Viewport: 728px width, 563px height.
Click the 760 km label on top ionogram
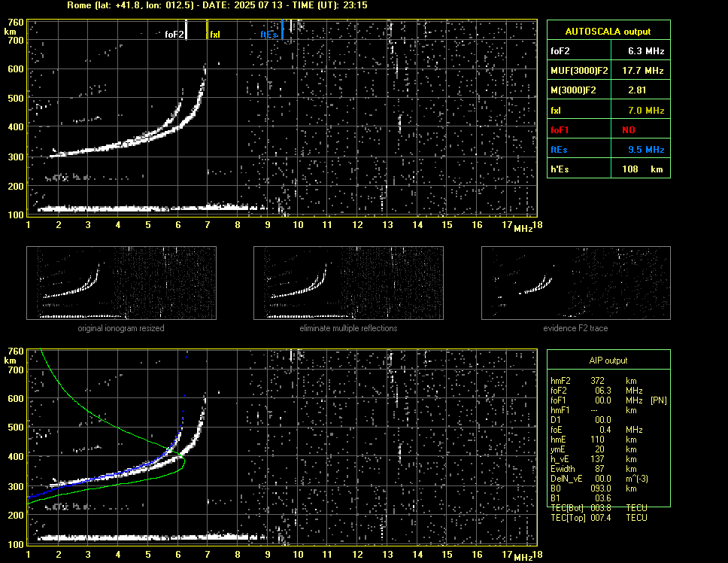16,23
